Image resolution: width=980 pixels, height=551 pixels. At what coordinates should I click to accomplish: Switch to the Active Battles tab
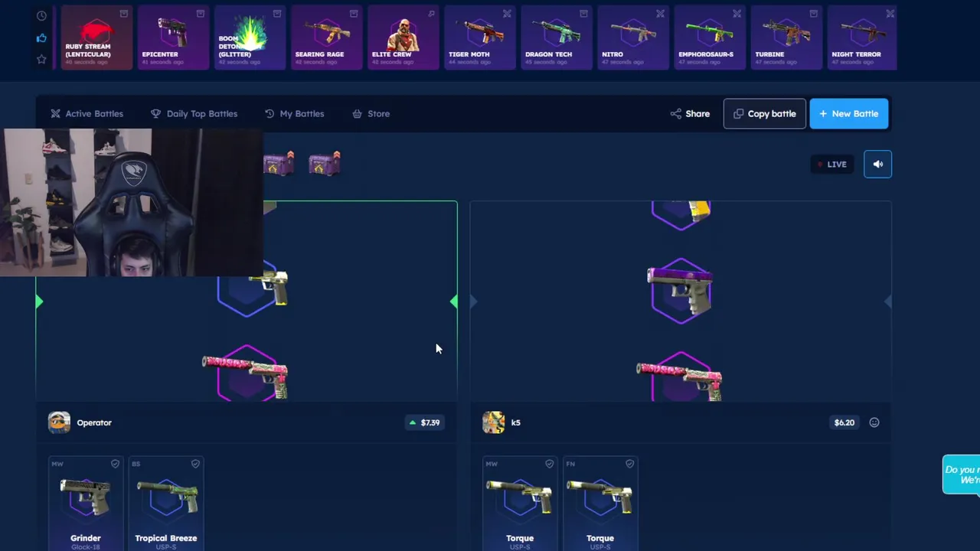[x=87, y=113]
